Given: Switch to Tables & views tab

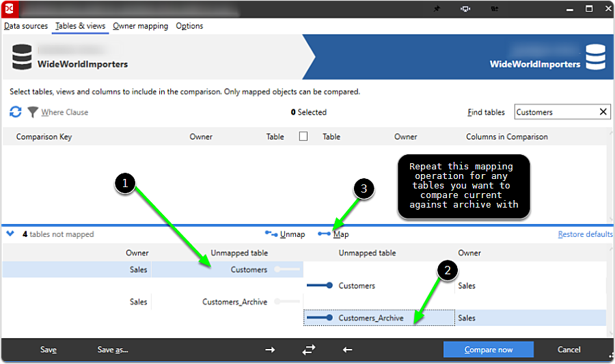Looking at the screenshot, I should pos(81,26).
